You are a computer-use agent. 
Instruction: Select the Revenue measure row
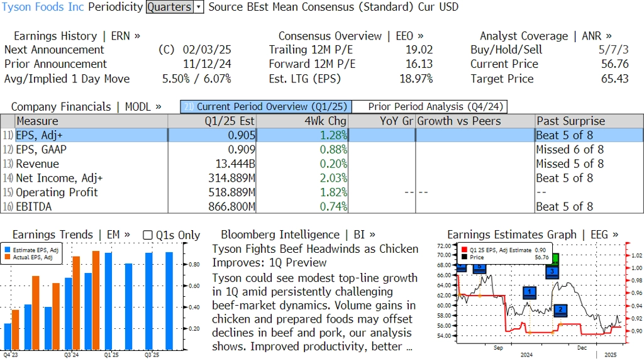[322, 164]
